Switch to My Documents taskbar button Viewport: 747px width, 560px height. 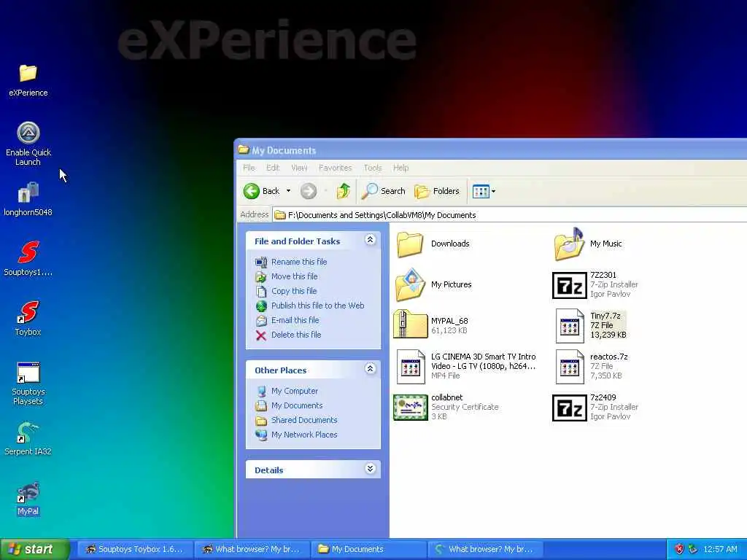pos(368,549)
